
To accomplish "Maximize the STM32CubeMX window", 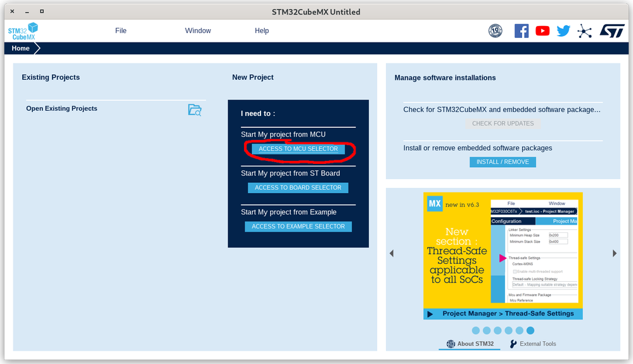I will [42, 11].
